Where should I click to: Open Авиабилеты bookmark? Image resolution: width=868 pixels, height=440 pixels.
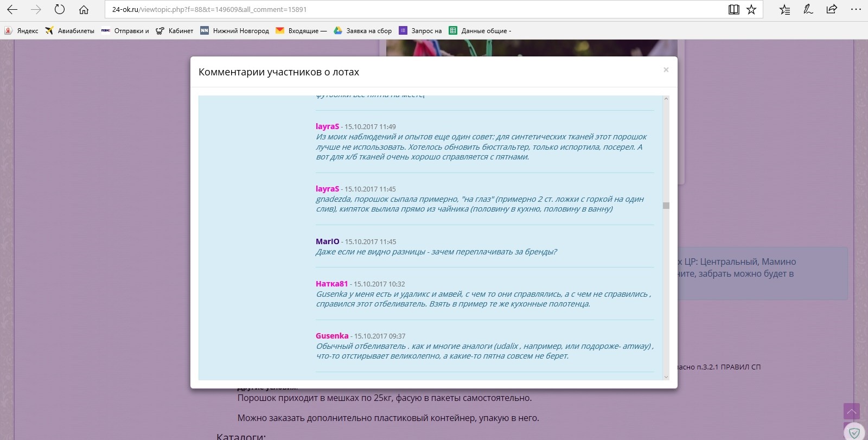click(x=70, y=31)
